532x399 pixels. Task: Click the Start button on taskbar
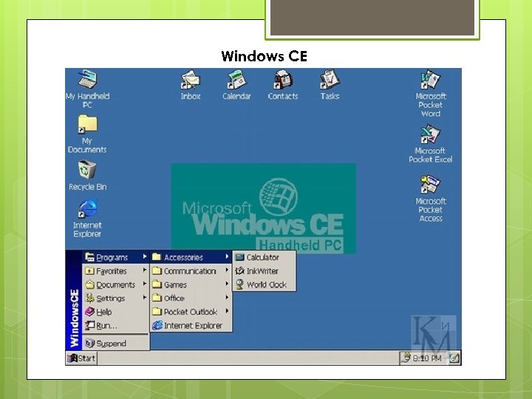pyautogui.click(x=81, y=358)
